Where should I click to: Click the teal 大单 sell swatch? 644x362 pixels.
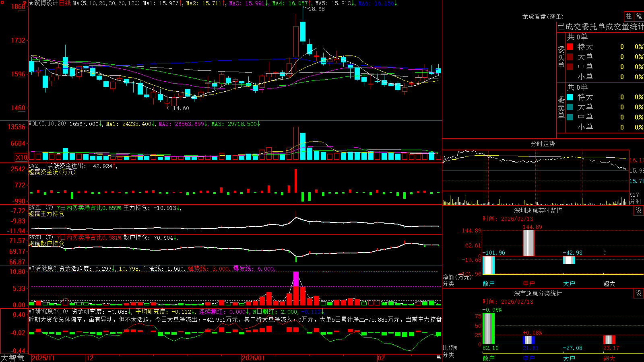(x=570, y=107)
